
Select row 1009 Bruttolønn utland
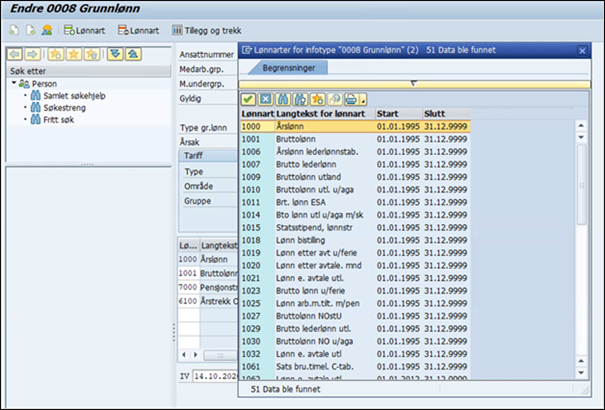click(x=355, y=177)
